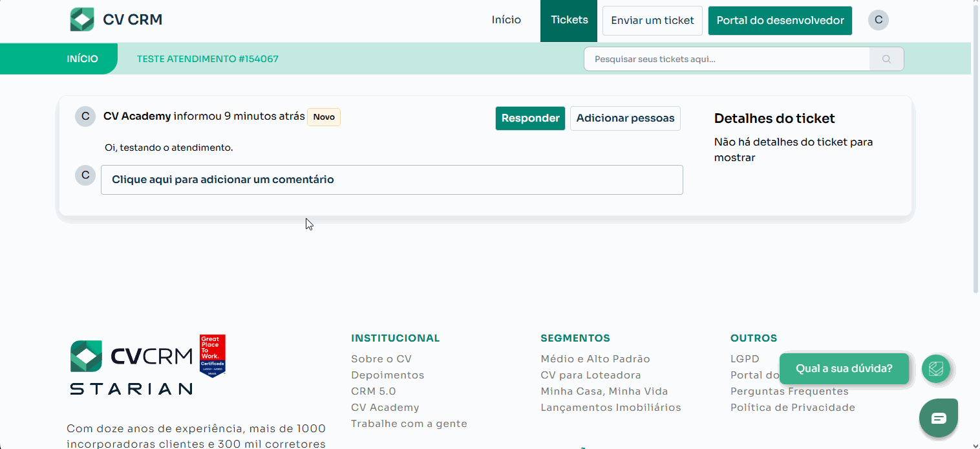Image resolution: width=980 pixels, height=449 pixels.
Task: Click the message text Oi, testando o atendimento
Action: click(x=169, y=148)
